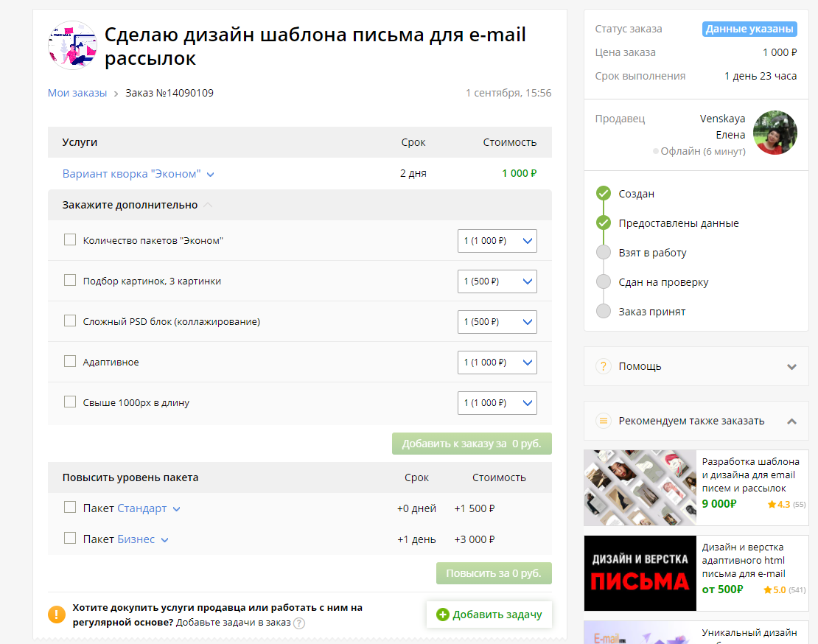
Task: Click the Офлайн (6 минут) seller status
Action: point(699,151)
